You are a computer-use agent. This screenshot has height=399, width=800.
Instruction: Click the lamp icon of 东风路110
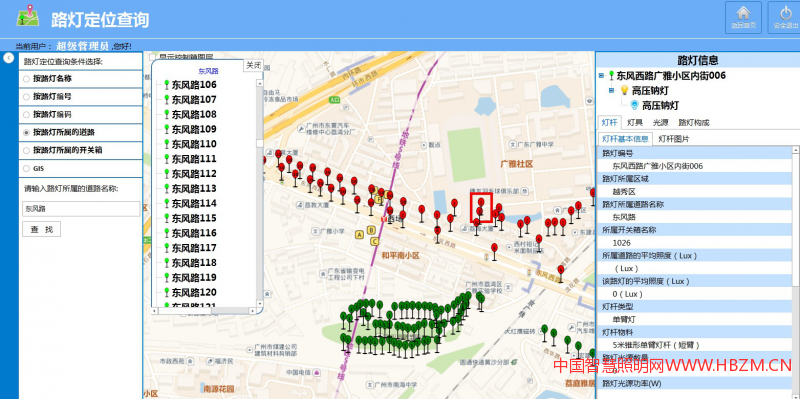pos(166,144)
